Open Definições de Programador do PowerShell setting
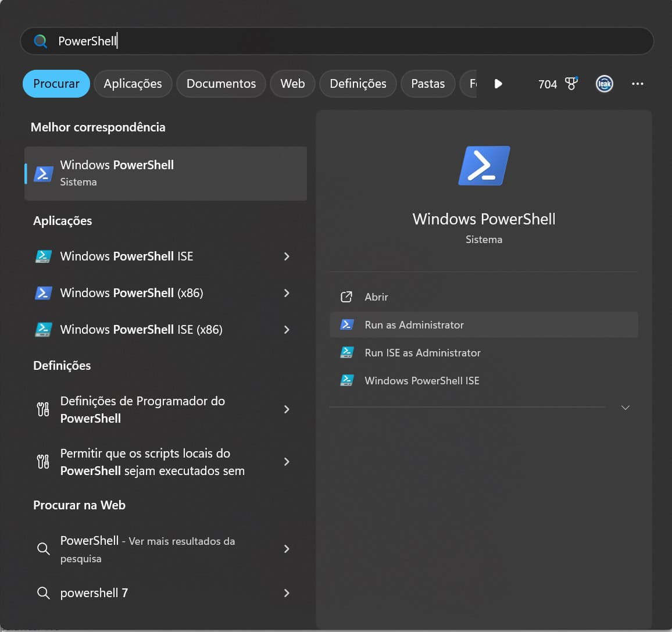Screen dimensions: 672x632 click(142, 409)
